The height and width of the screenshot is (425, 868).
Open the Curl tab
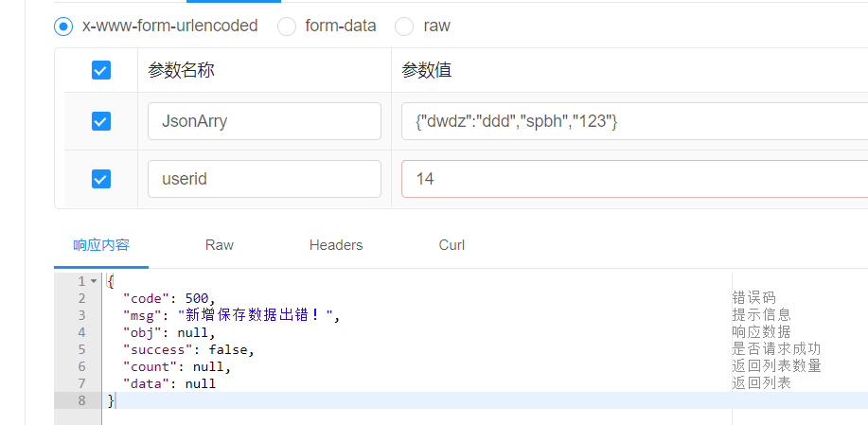452,245
